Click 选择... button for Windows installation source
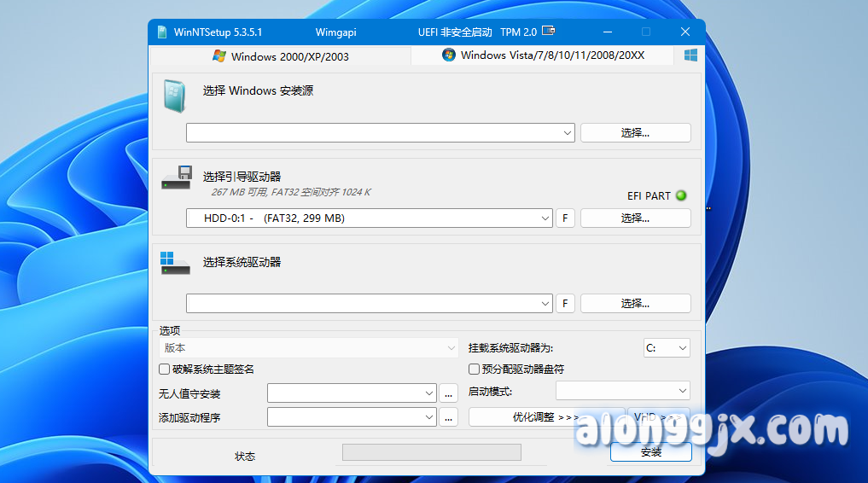 click(635, 133)
